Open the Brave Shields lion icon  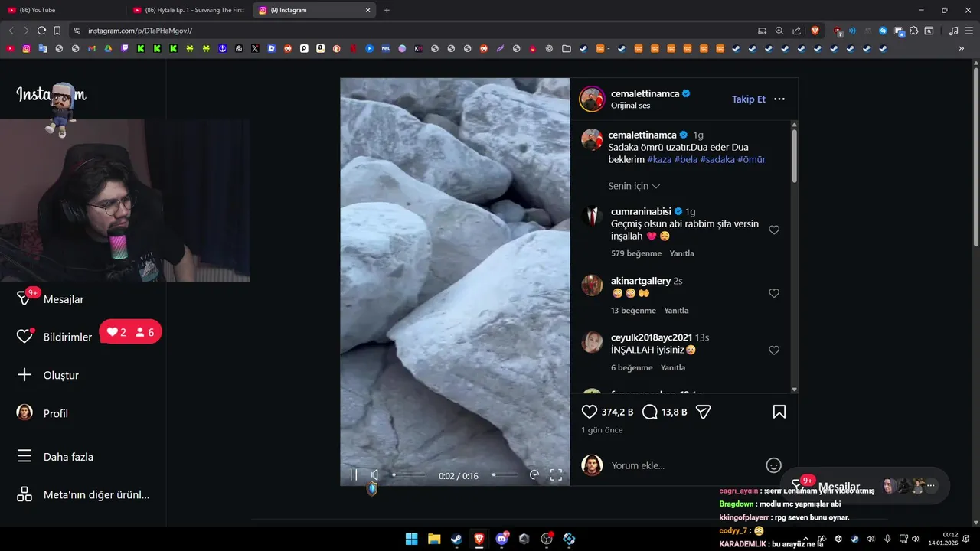click(815, 31)
